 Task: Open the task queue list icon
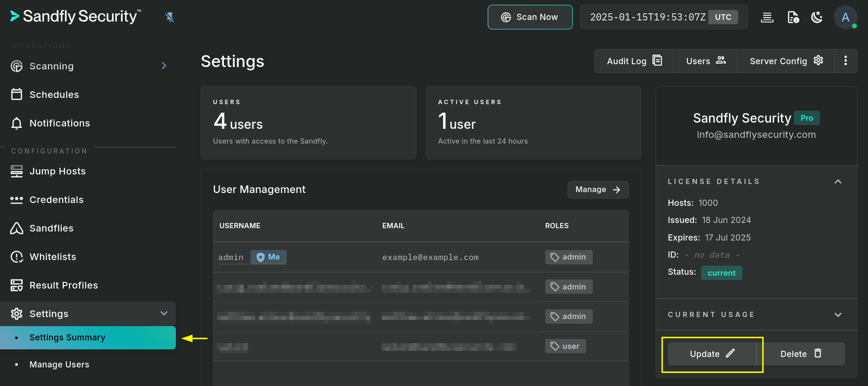(x=767, y=18)
